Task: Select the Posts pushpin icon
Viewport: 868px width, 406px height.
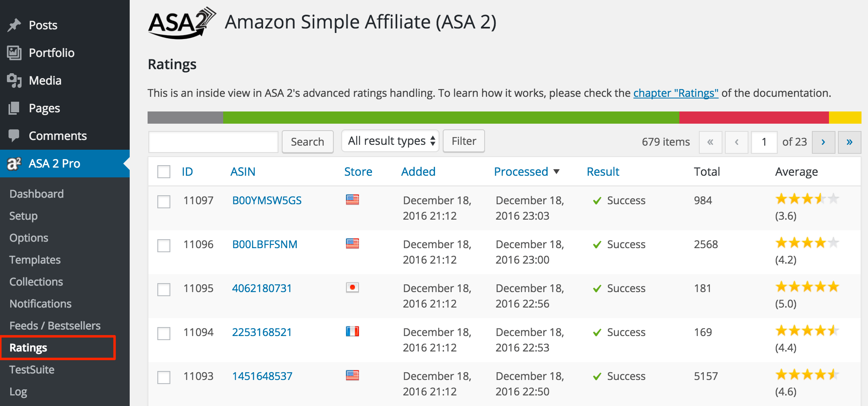Action: pyautogui.click(x=15, y=24)
